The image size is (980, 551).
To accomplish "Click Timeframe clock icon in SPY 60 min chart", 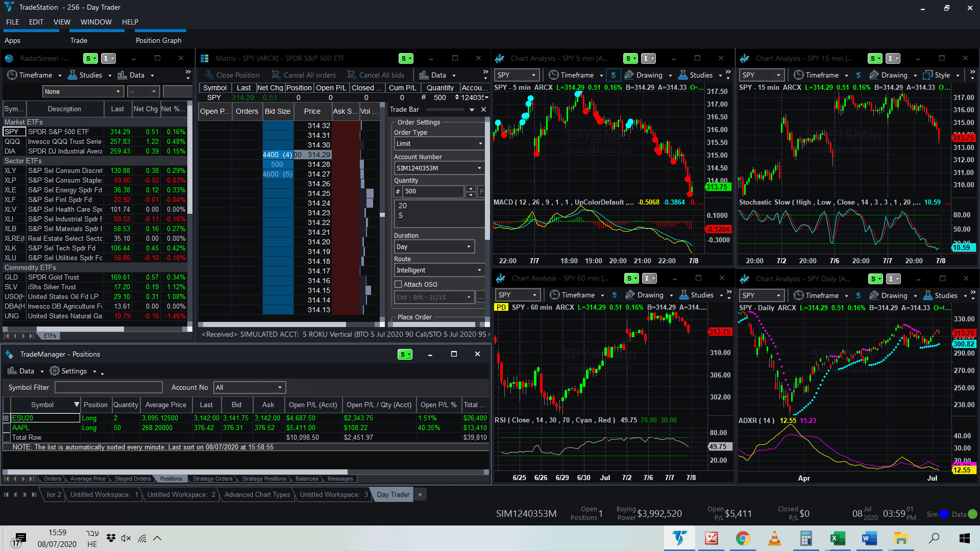I will coord(555,295).
